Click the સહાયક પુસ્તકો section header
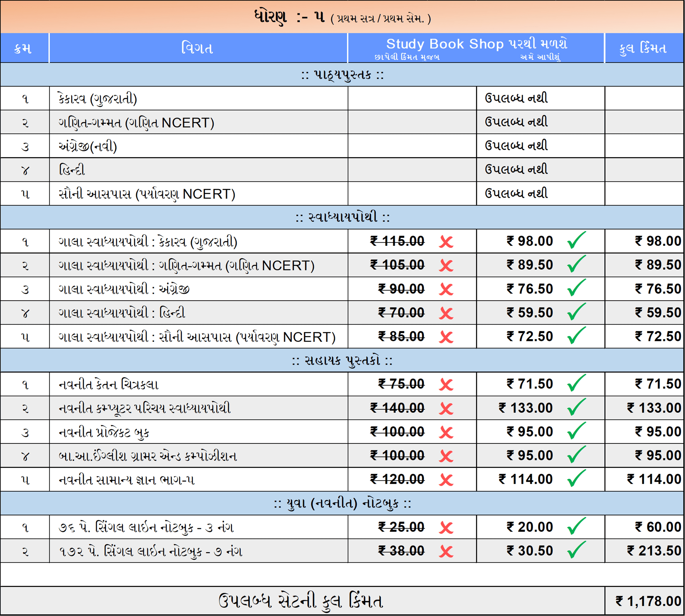Viewport: 685px width, 616px height. point(342,360)
